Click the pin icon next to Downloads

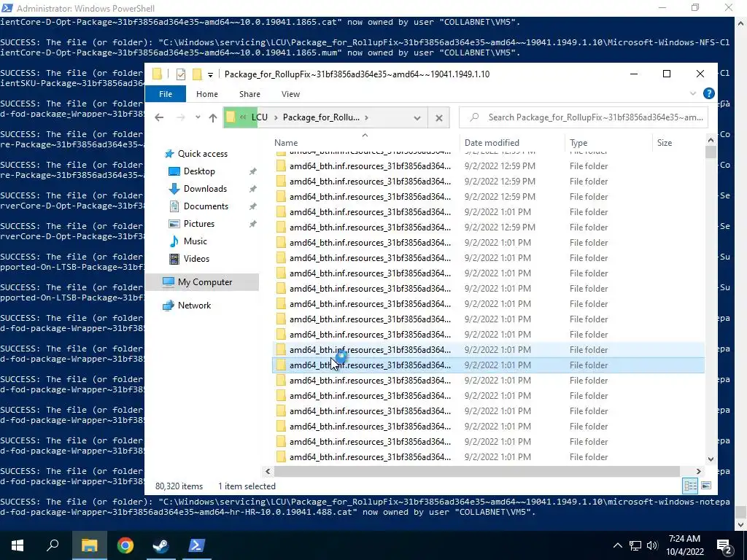[253, 189]
